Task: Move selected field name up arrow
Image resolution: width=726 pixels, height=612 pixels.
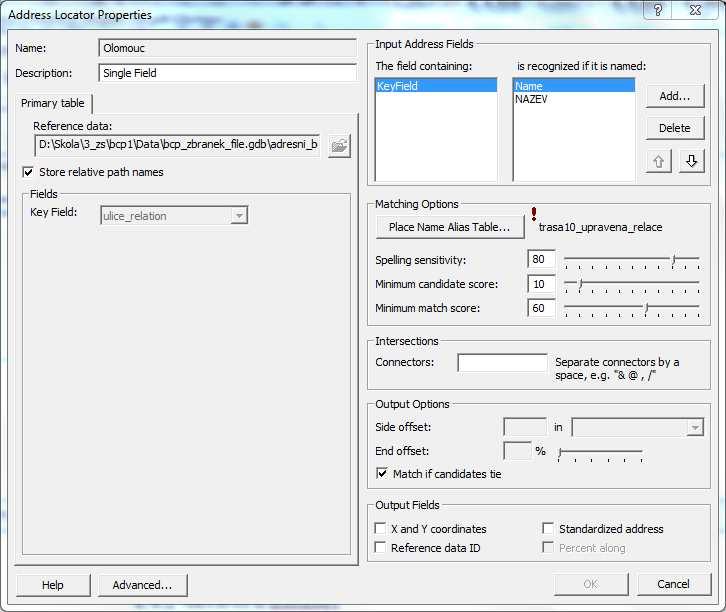Action: point(658,162)
